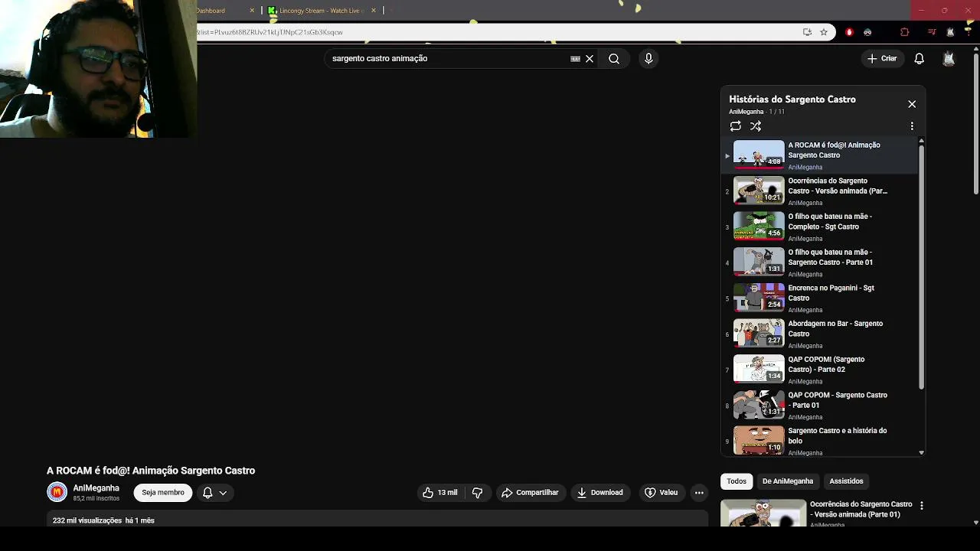This screenshot has width=980, height=551.
Task: Open the round eyes extension icon in browser toolbar
Action: pyautogui.click(x=867, y=32)
